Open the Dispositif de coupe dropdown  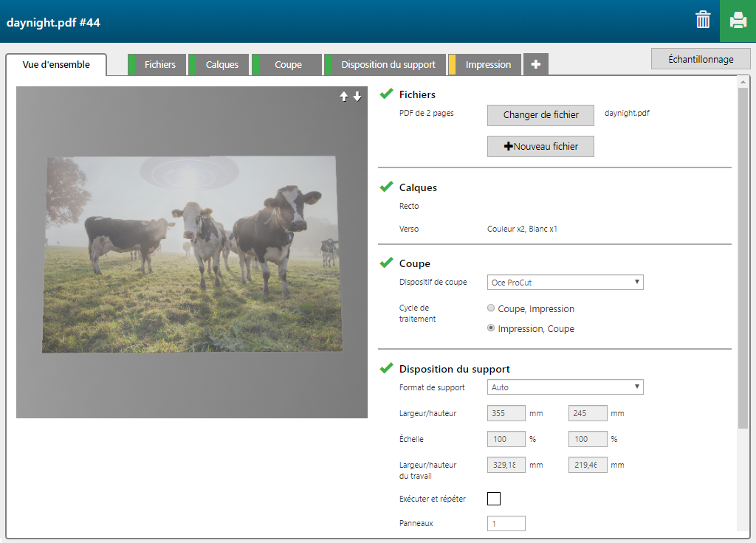[x=565, y=283]
